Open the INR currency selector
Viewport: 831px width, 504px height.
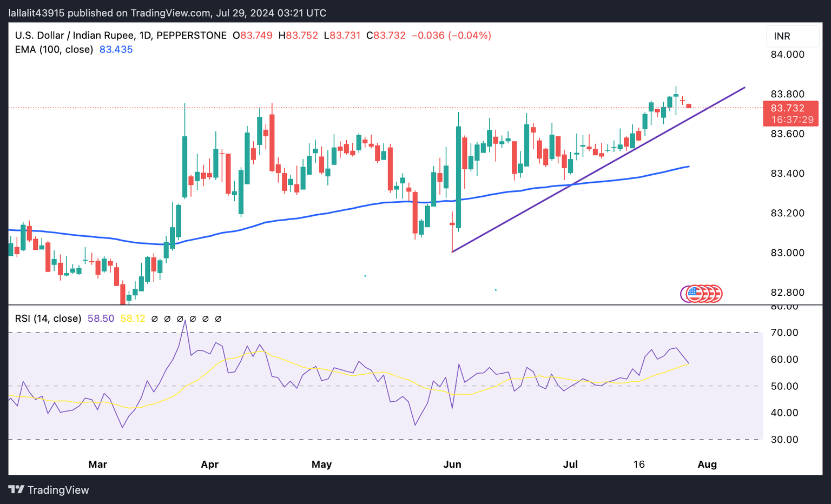[x=792, y=36]
